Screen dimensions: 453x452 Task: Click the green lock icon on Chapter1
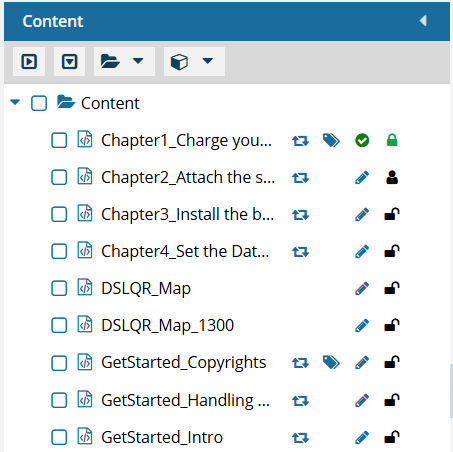coord(392,140)
